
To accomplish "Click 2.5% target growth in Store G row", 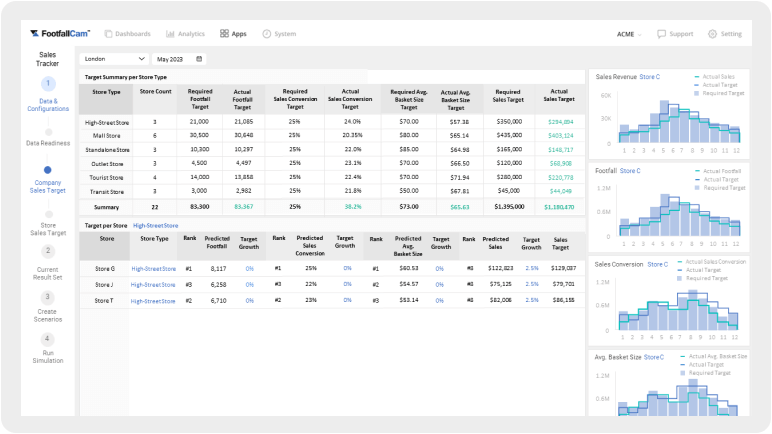I will (x=532, y=268).
